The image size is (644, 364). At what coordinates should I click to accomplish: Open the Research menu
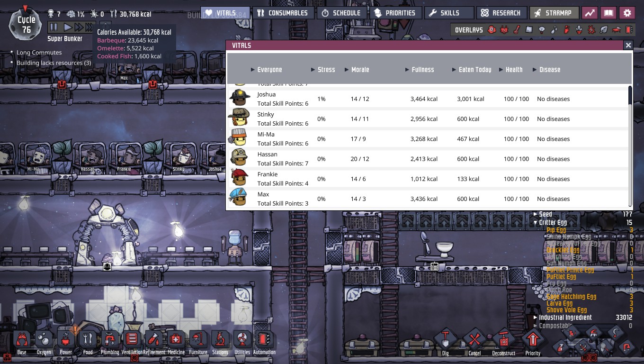point(501,13)
